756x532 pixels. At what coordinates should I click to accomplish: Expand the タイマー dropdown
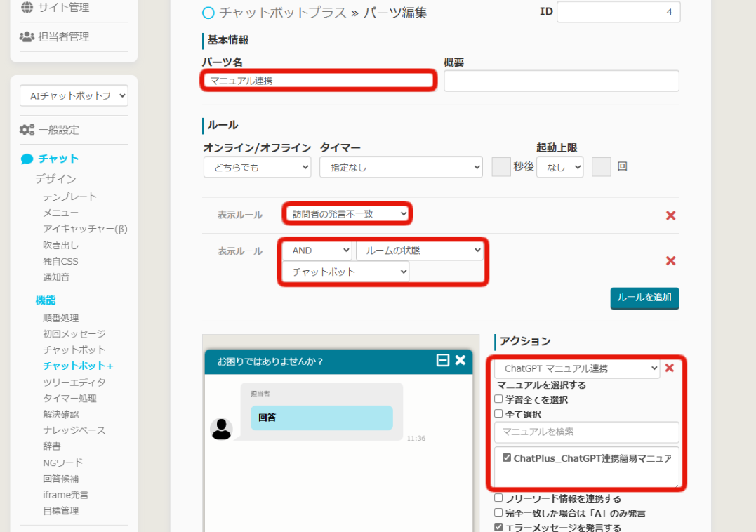[401, 167]
